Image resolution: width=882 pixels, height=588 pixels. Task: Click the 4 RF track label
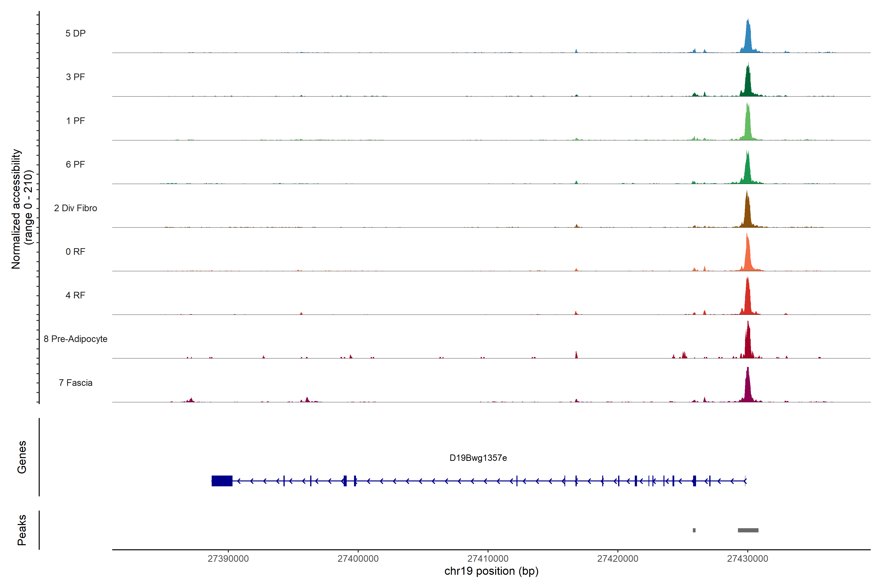75,295
